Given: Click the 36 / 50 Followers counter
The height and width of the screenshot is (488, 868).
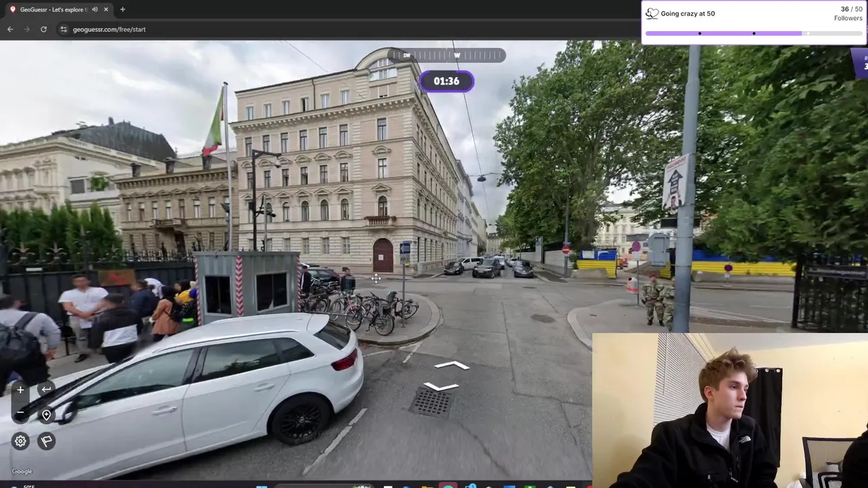Looking at the screenshot, I should pos(848,14).
